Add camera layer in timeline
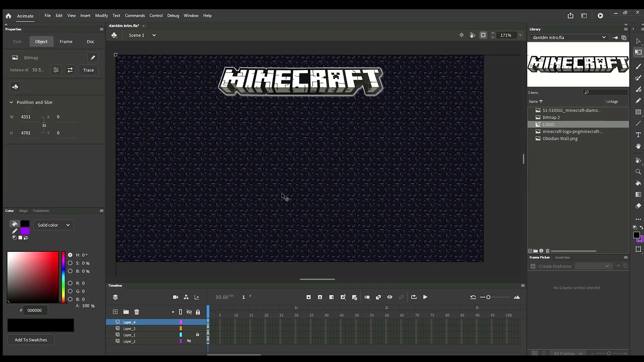The width and height of the screenshot is (644, 362). click(176, 297)
